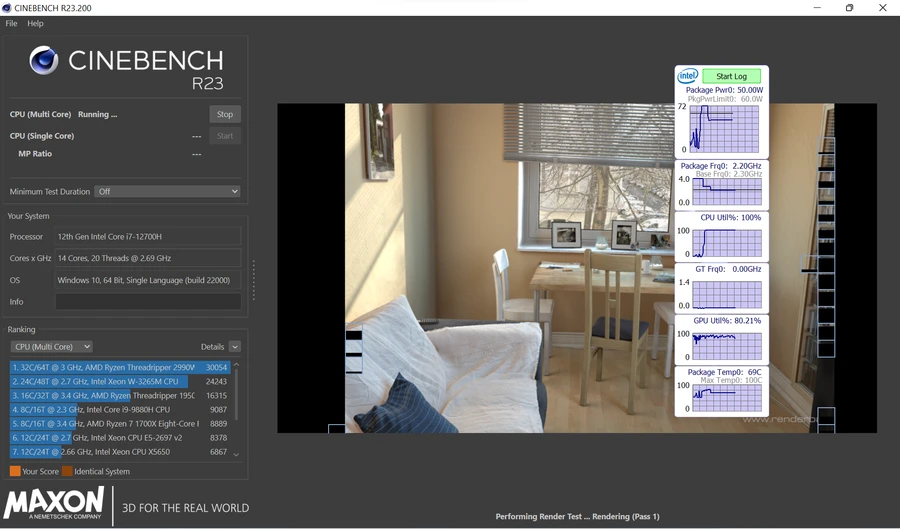
Task: Click the OS field showing Windows 10
Action: coord(148,280)
